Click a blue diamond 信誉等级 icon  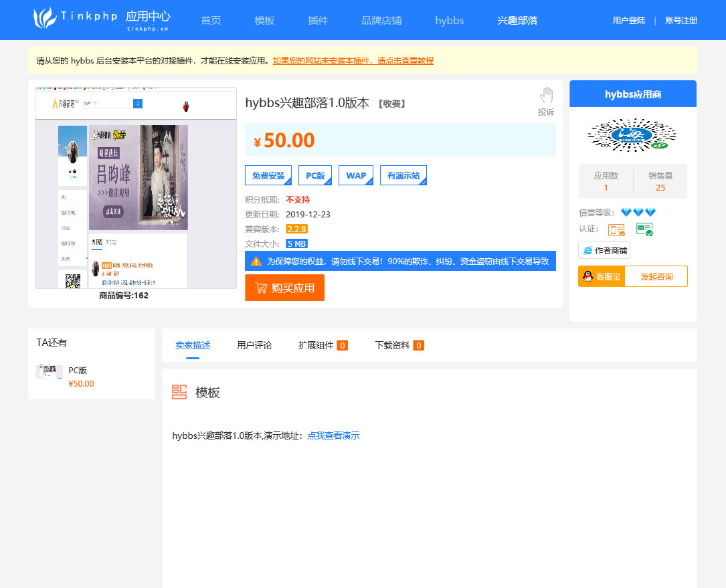[x=626, y=211]
